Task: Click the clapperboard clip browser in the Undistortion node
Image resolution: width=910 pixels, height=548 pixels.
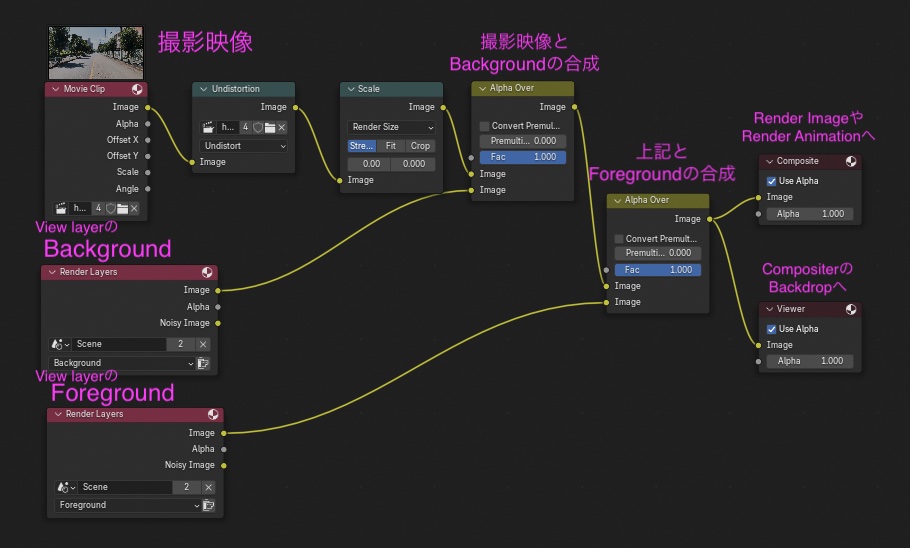Action: pos(208,127)
